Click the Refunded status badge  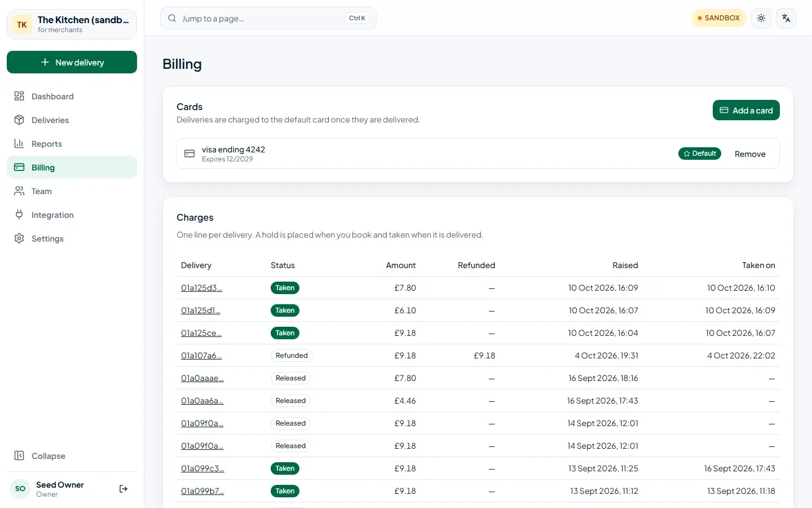coord(292,356)
